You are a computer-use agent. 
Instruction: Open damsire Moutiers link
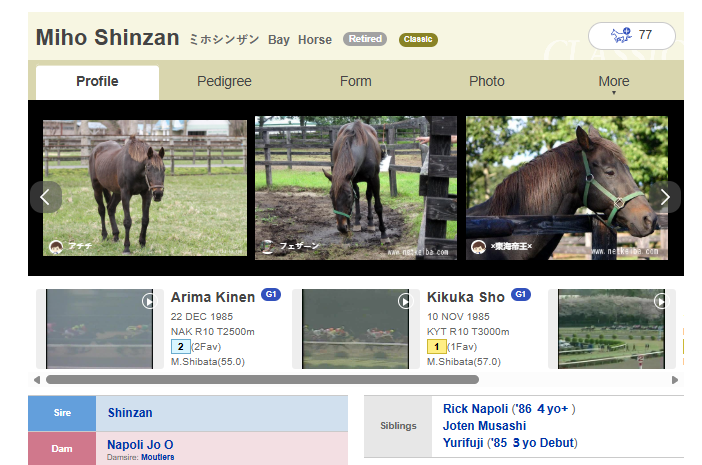[x=158, y=457]
